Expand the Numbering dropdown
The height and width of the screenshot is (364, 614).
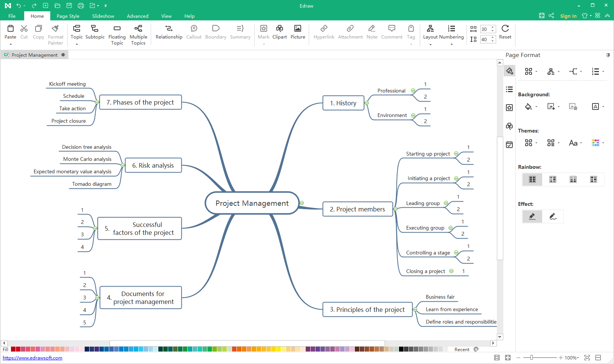[452, 45]
